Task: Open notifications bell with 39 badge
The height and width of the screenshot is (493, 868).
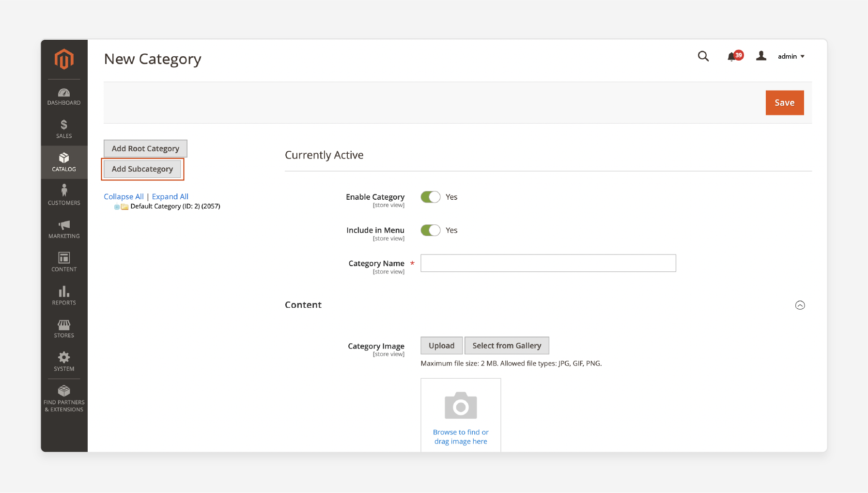Action: click(735, 56)
